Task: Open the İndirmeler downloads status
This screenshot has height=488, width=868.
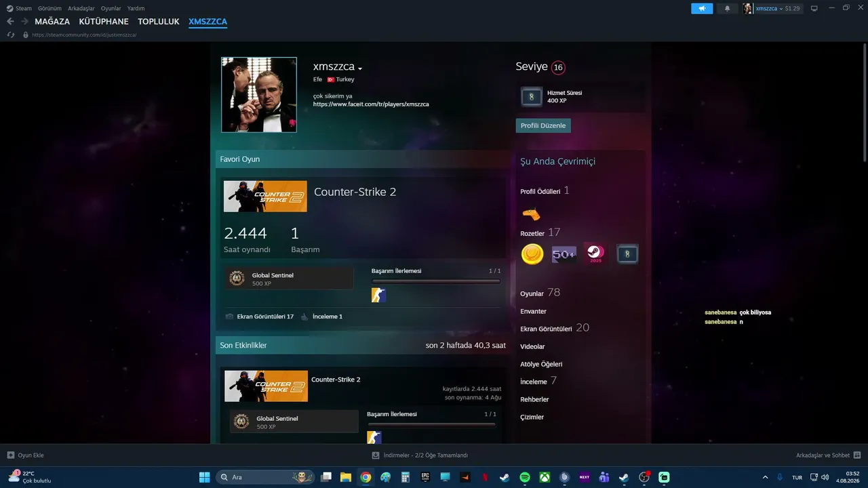Action: [x=420, y=455]
